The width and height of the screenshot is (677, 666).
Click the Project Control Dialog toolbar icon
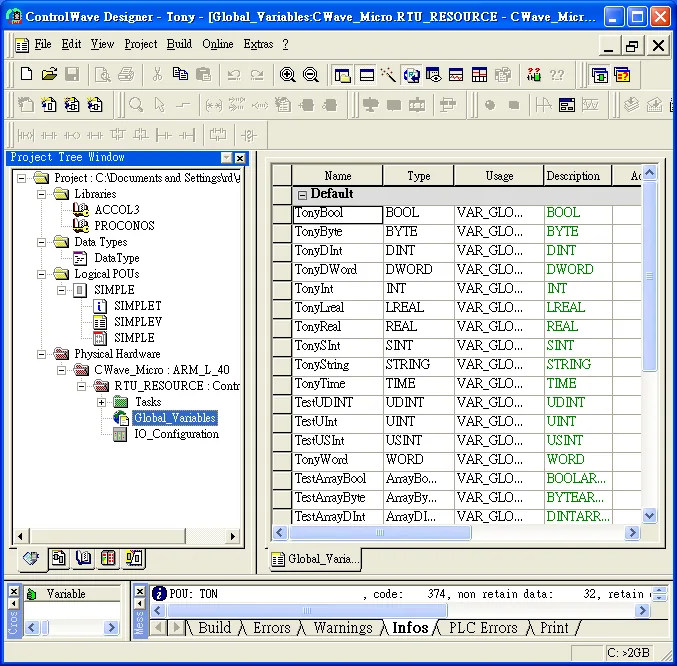coord(600,75)
